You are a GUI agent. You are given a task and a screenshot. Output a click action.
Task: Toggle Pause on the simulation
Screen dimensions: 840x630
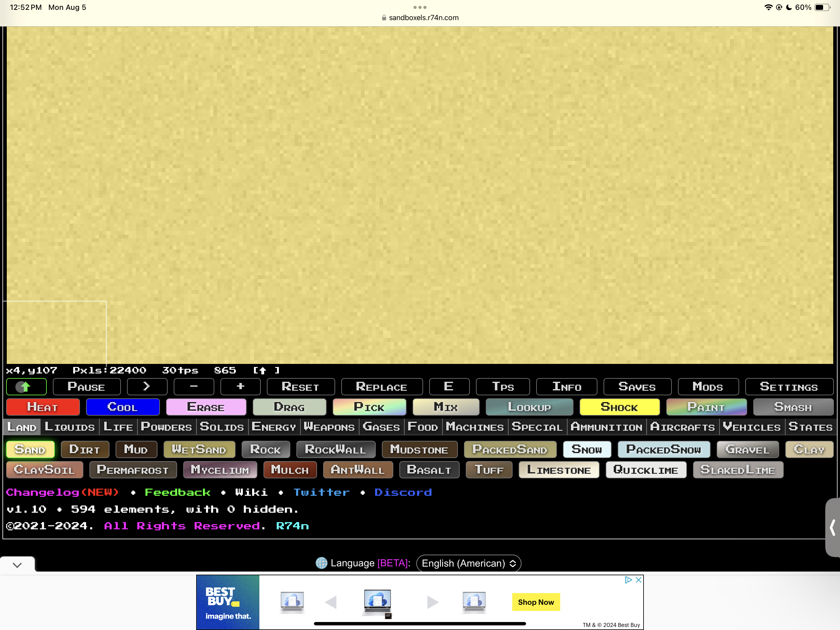coord(86,387)
